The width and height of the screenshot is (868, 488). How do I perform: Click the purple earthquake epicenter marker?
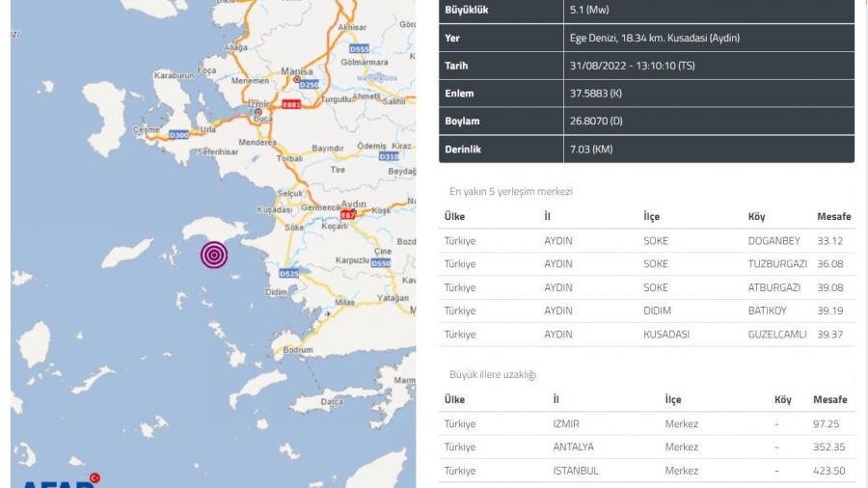point(214,255)
